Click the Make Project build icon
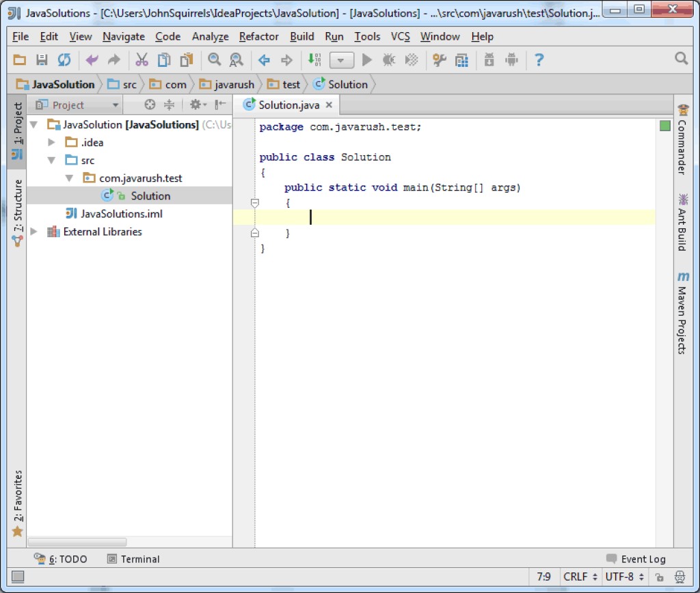Image resolution: width=700 pixels, height=593 pixels. coord(314,60)
